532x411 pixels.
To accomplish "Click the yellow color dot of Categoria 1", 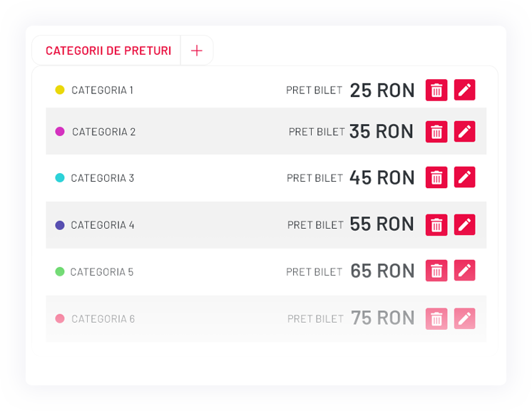I will 60,90.
